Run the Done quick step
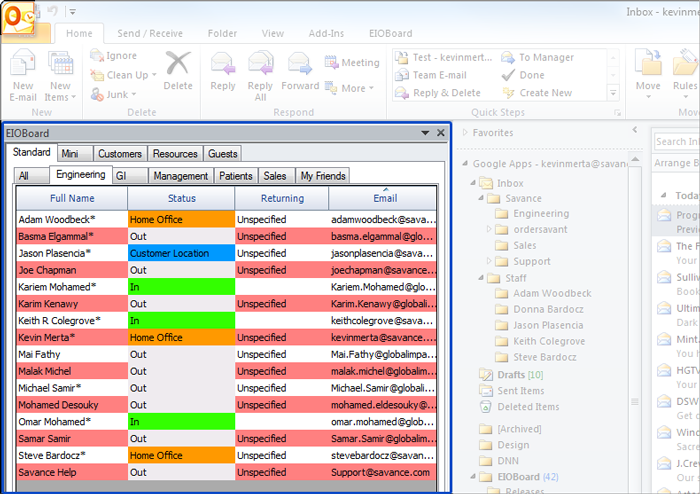The image size is (700, 494). (x=523, y=75)
